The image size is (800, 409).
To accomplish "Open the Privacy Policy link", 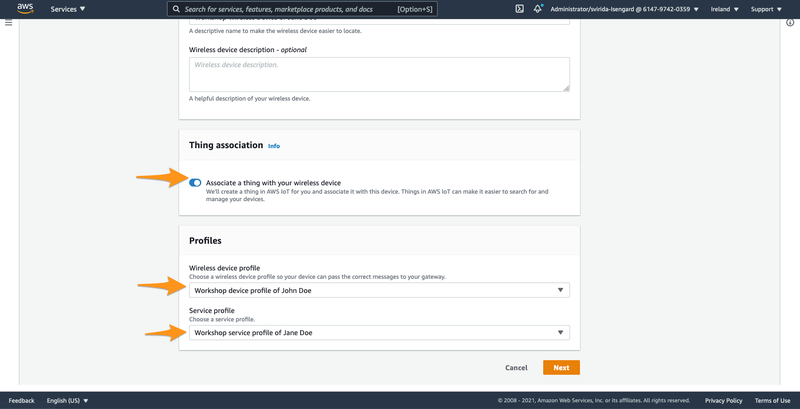I will coord(723,401).
